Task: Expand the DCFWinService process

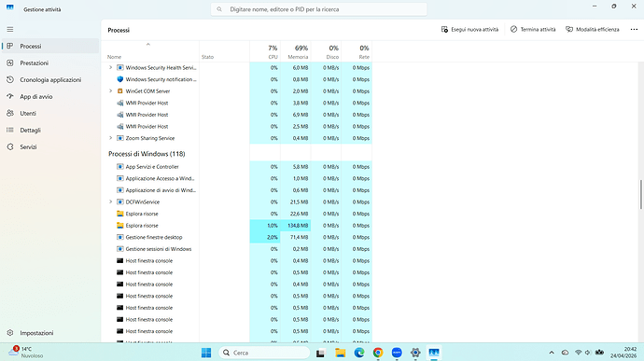Action: pyautogui.click(x=110, y=201)
